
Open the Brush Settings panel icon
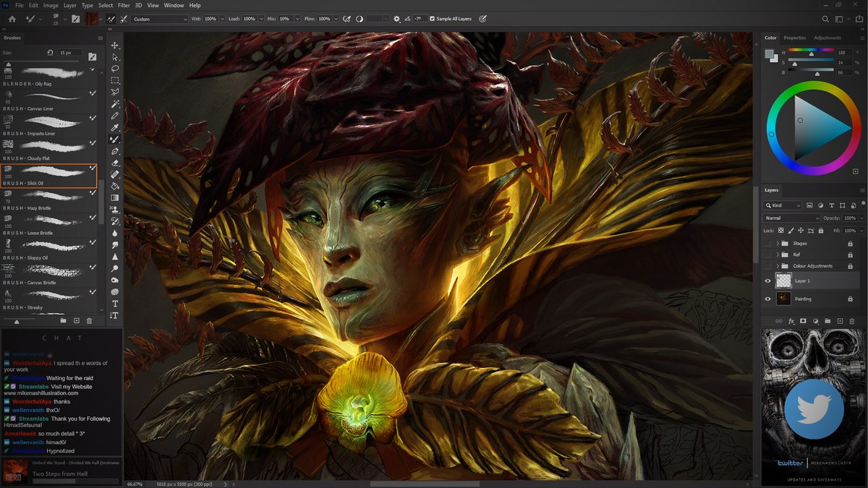(76, 19)
